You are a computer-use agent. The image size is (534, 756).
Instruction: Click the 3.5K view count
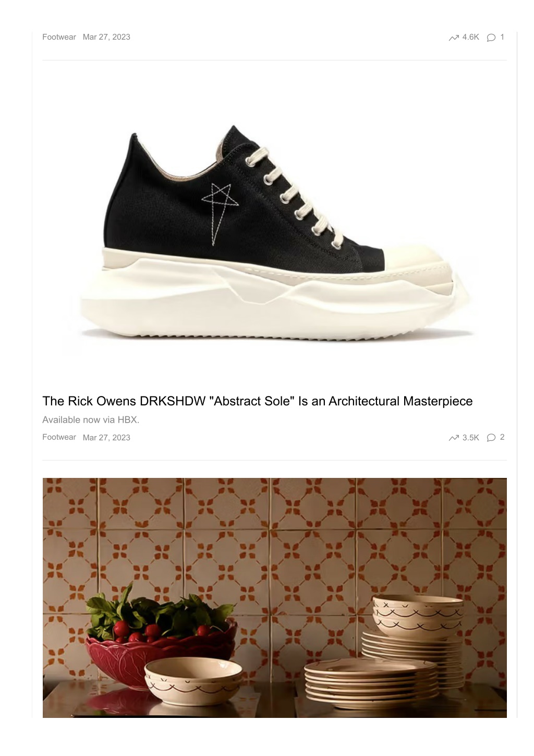tap(470, 438)
